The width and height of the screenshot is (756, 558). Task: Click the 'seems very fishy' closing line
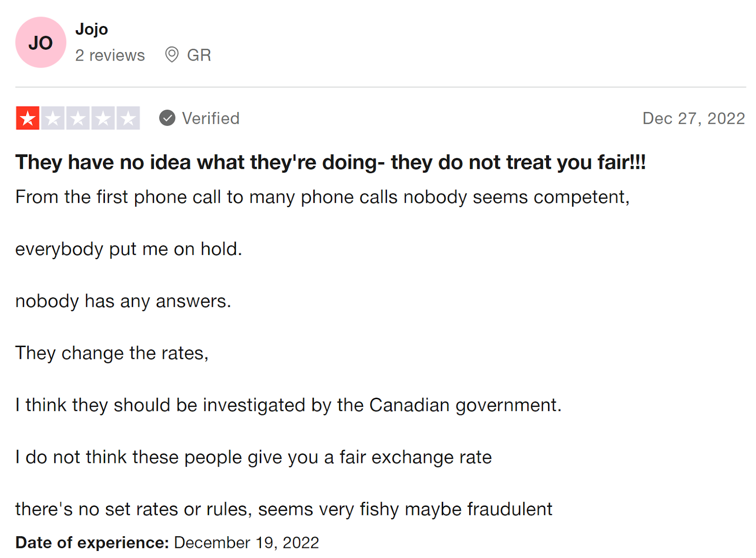(283, 509)
